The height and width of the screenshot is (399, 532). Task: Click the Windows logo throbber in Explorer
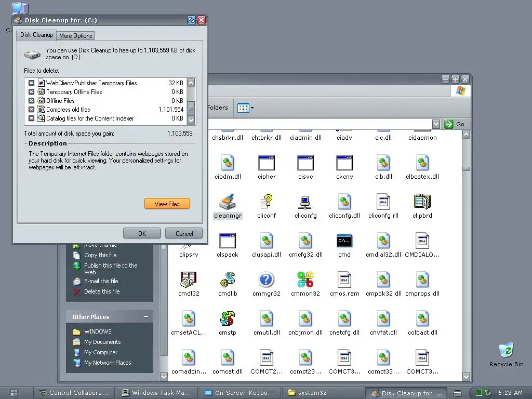460,91
